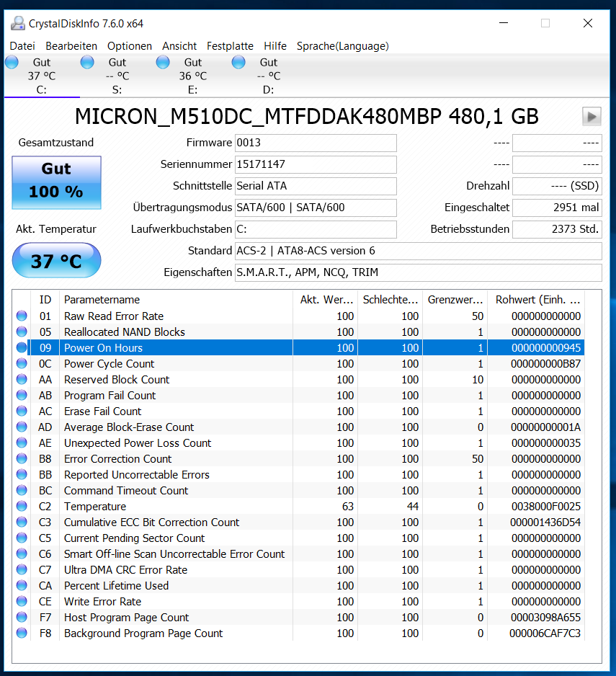Open the Optionen menu

(130, 46)
